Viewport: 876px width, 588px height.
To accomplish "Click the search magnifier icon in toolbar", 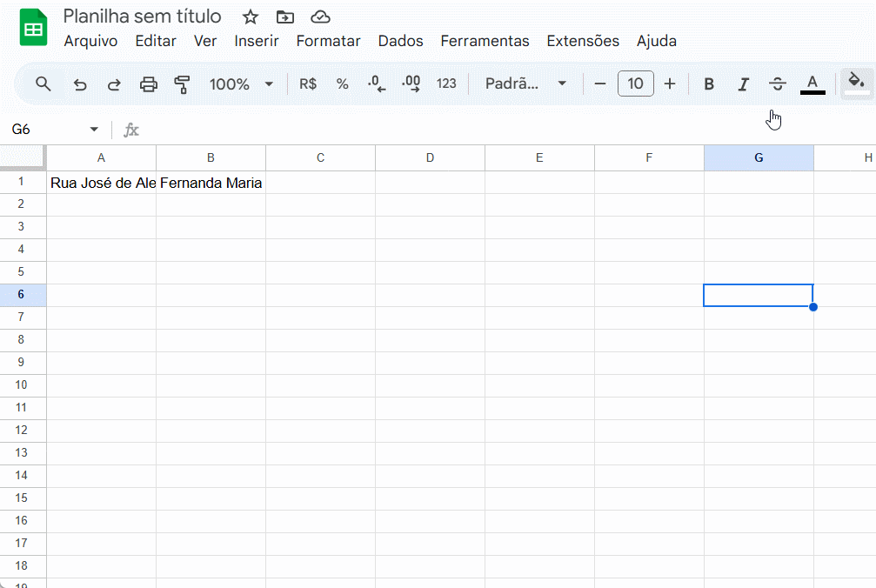I will (x=43, y=84).
